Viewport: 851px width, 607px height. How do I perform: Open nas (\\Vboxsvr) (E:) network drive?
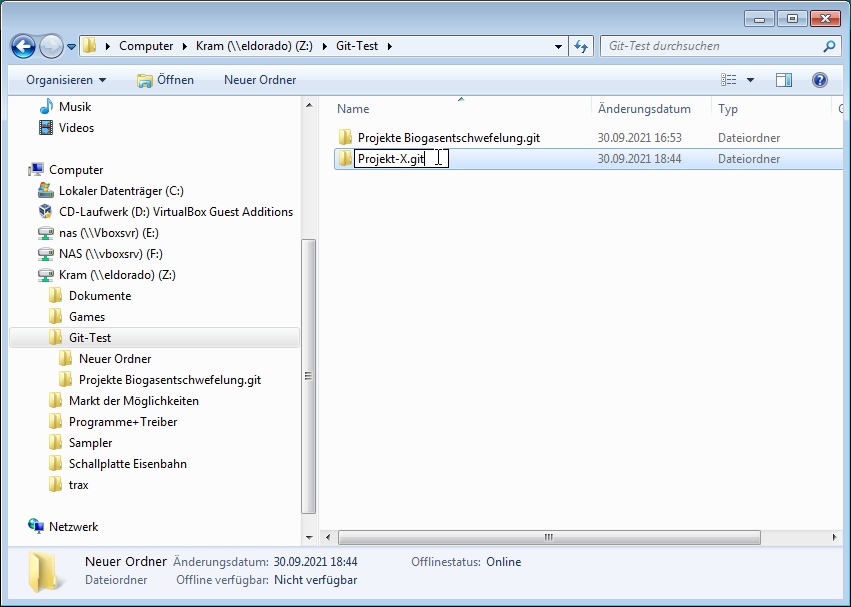click(109, 233)
